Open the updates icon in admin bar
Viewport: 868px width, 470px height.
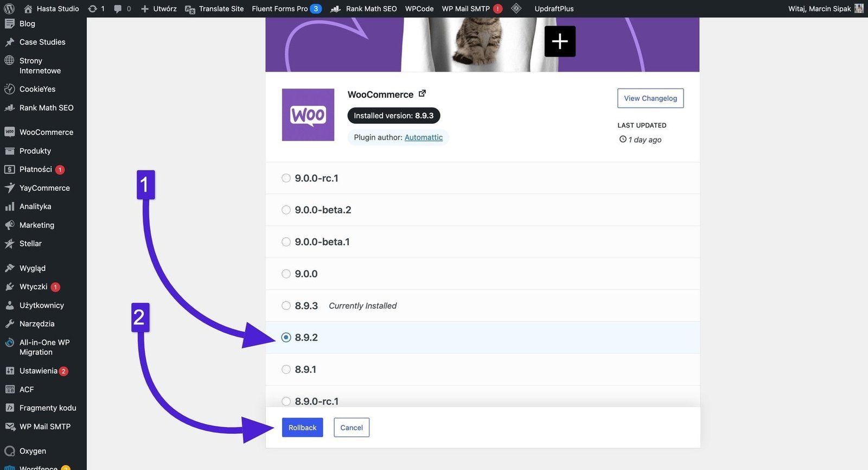coord(93,9)
